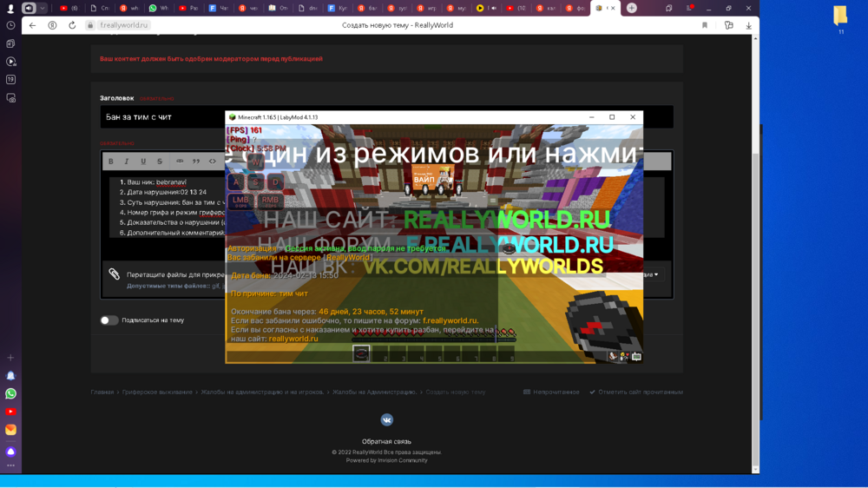Open a new browser tab with plus button
Image resolution: width=868 pixels, height=488 pixels.
click(632, 9)
